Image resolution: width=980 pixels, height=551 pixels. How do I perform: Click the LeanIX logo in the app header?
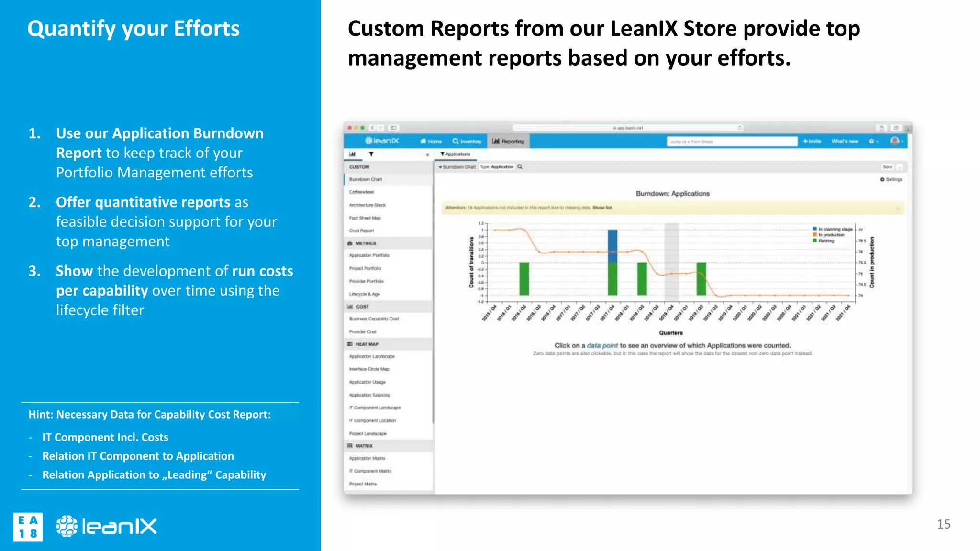[382, 141]
